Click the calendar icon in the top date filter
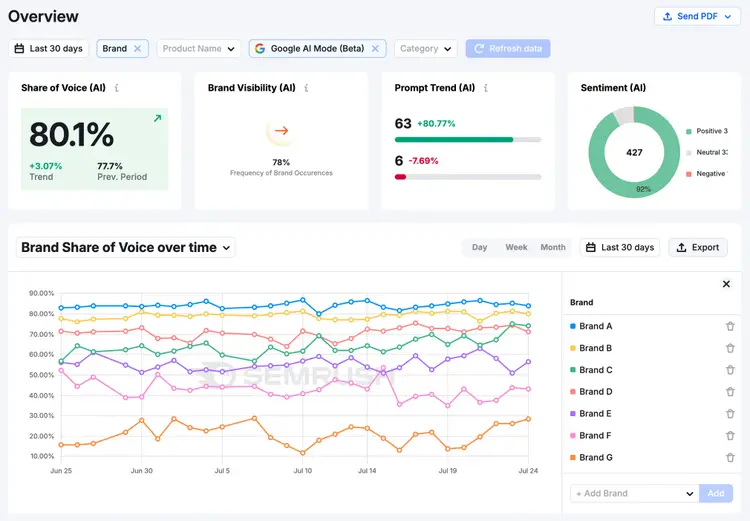Screen dimensions: 750x521 [x=19, y=48]
